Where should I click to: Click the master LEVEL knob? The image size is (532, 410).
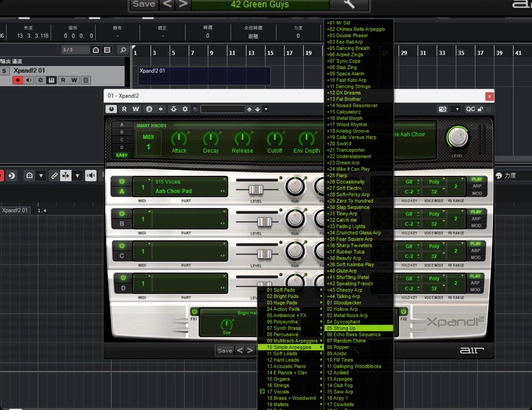point(458,137)
